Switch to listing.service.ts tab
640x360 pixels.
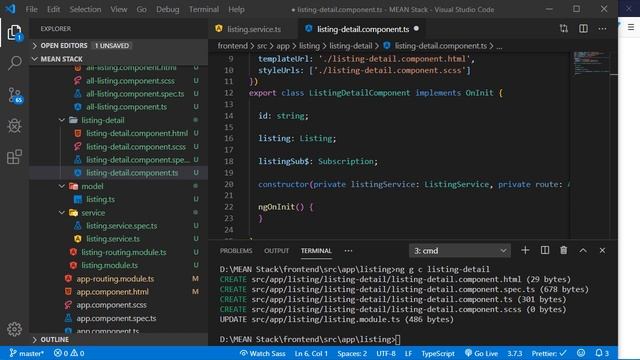253,29
